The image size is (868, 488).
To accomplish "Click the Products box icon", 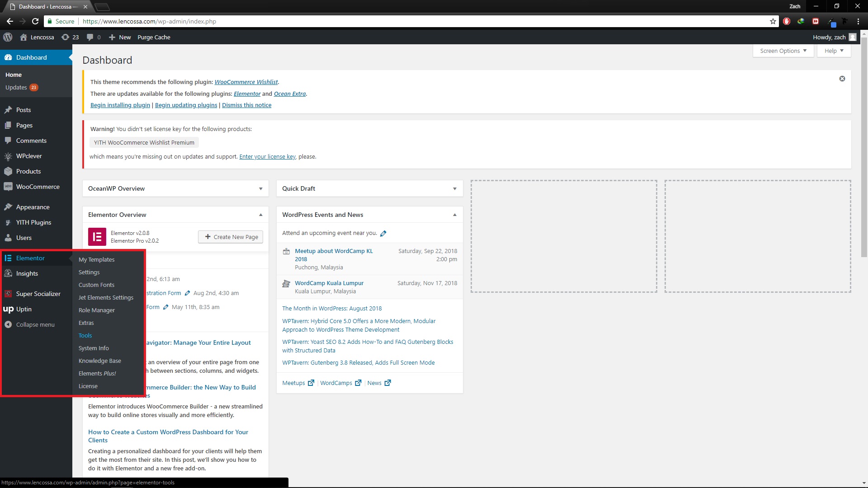I will click(8, 171).
